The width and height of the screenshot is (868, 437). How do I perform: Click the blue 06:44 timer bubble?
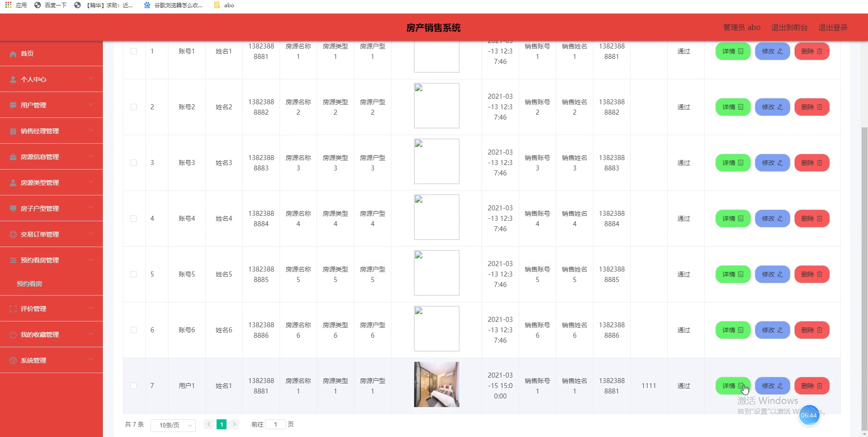[x=809, y=415]
